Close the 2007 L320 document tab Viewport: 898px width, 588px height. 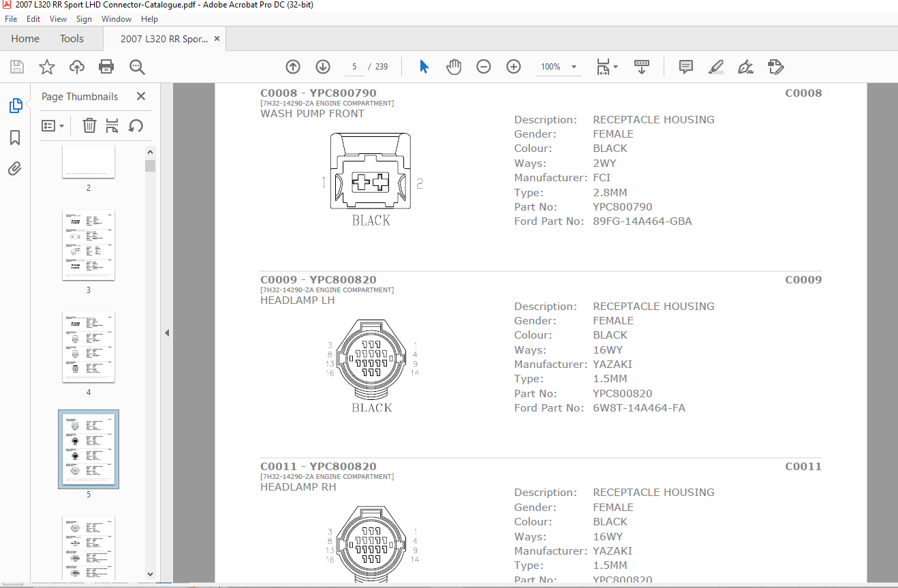click(x=217, y=39)
